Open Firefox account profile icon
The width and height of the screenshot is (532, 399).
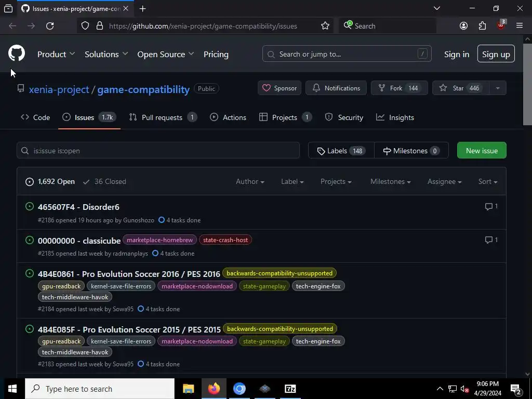[x=463, y=26]
